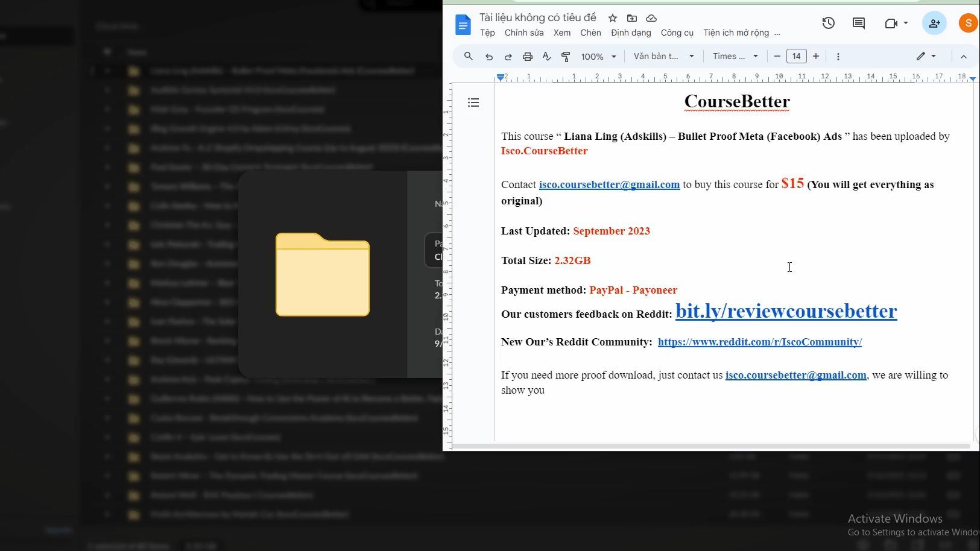The height and width of the screenshot is (551, 980).
Task: Run spelling and grammar check
Action: click(547, 56)
